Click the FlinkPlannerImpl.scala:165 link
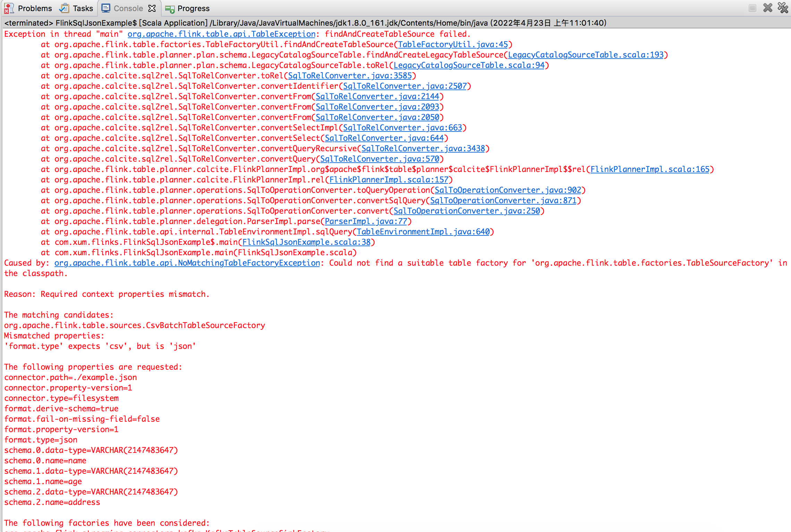The height and width of the screenshot is (532, 791). point(650,169)
